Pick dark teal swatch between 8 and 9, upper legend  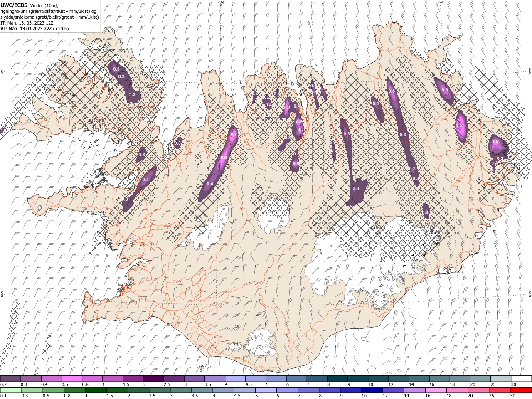337,379
